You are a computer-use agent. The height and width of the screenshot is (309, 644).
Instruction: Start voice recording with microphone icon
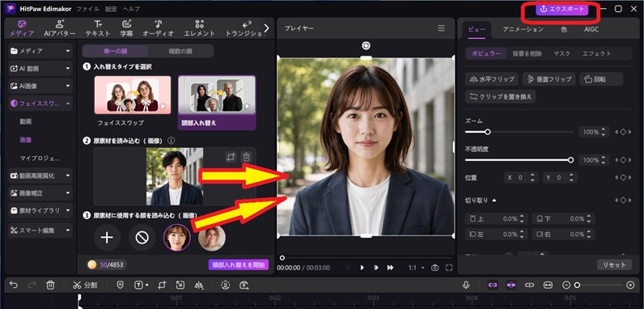coord(466,285)
